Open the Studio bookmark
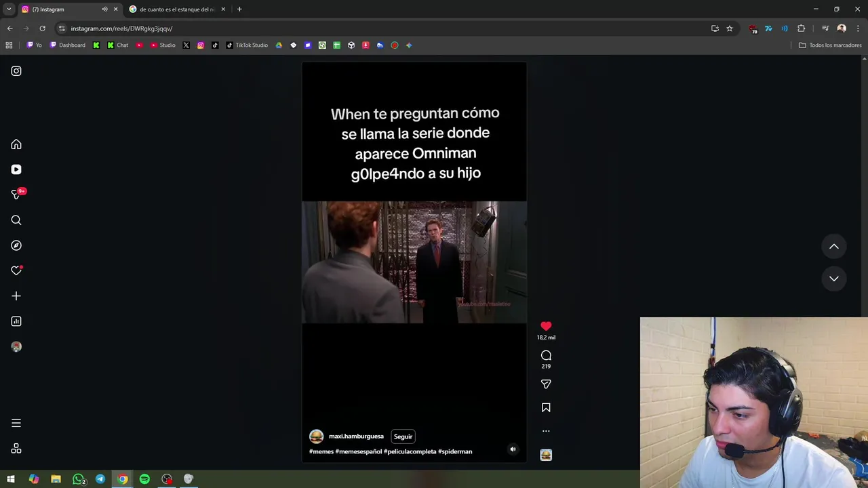Viewport: 868px width, 488px height. [163, 45]
